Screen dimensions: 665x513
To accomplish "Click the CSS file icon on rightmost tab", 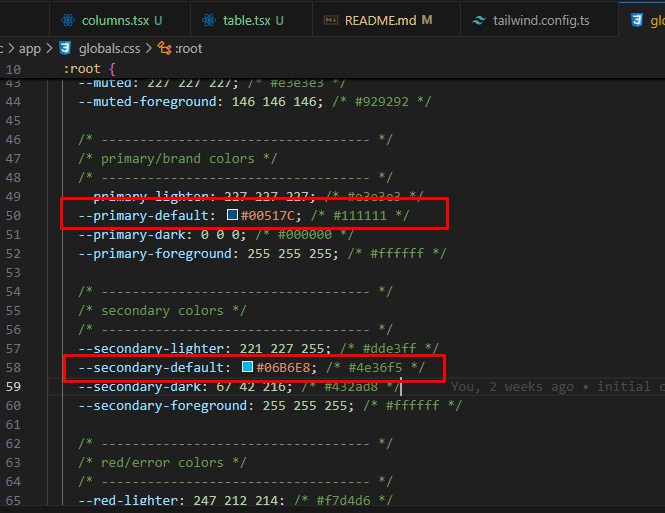I will [635, 20].
